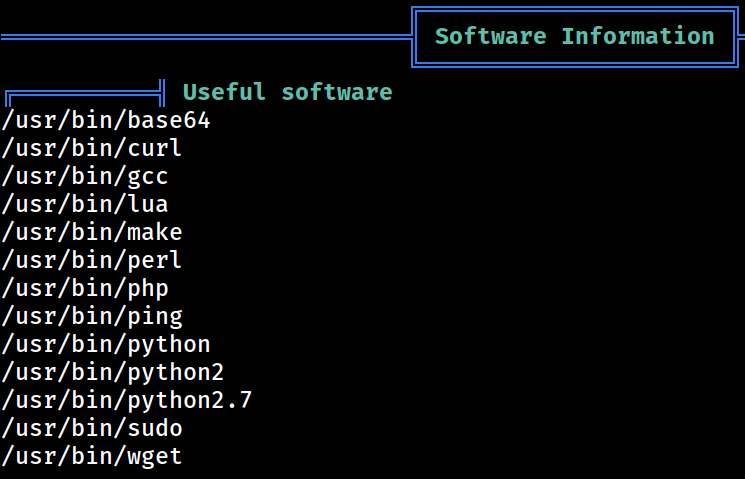Click the /usr/bin/sudo line
The image size is (745, 479).
tap(92, 429)
